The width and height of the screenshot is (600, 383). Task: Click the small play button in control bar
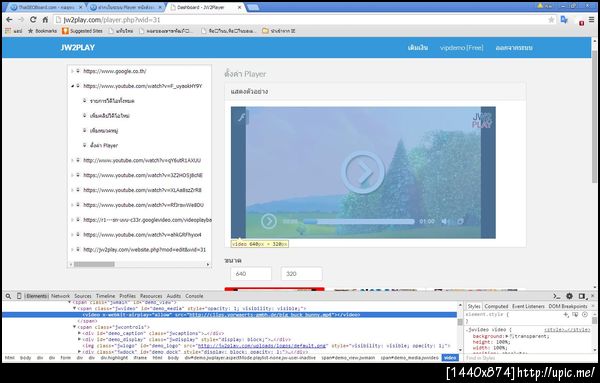[269, 221]
